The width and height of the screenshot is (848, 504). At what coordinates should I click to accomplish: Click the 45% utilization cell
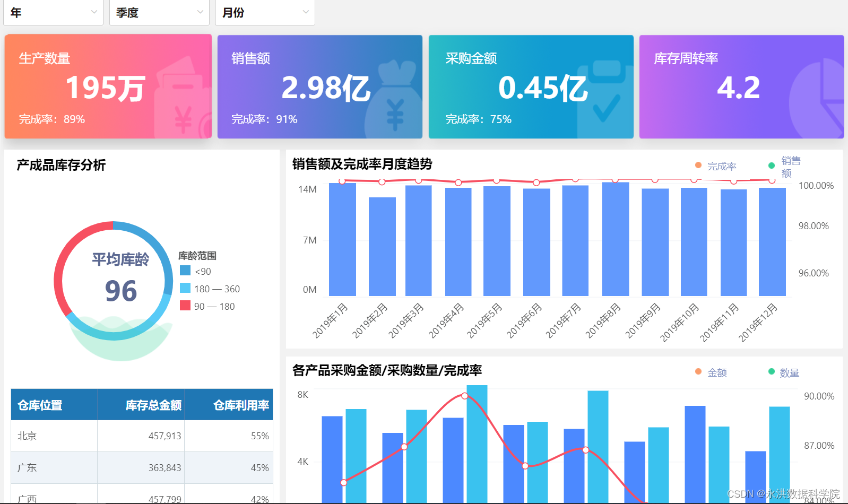229,468
